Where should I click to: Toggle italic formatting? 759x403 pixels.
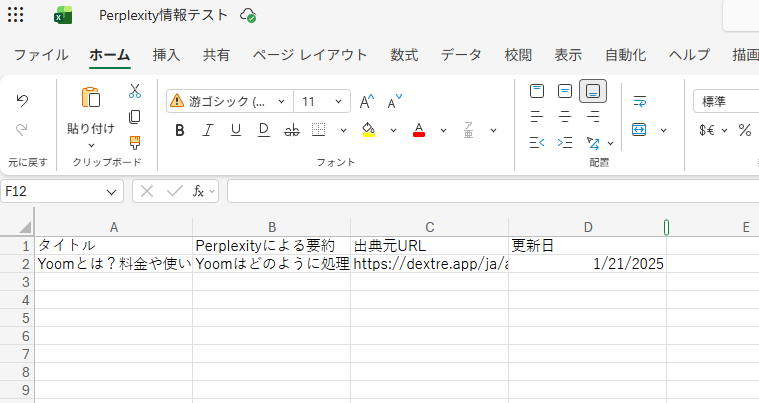pos(208,130)
